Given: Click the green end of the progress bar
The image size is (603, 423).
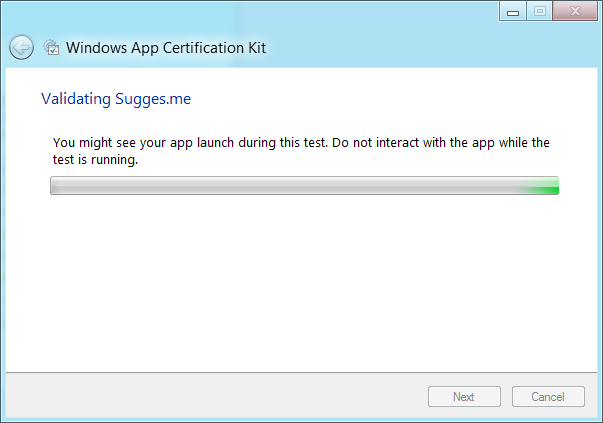Looking at the screenshot, I should (x=545, y=186).
